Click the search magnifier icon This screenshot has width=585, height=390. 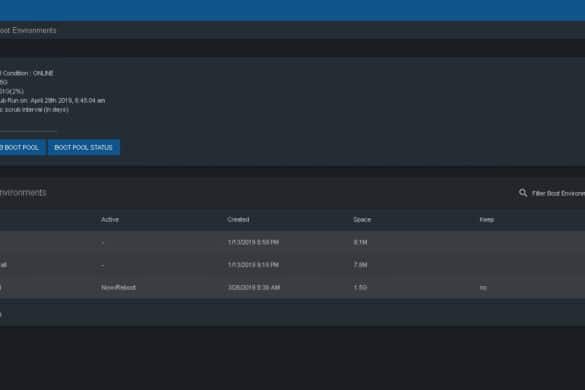click(523, 193)
